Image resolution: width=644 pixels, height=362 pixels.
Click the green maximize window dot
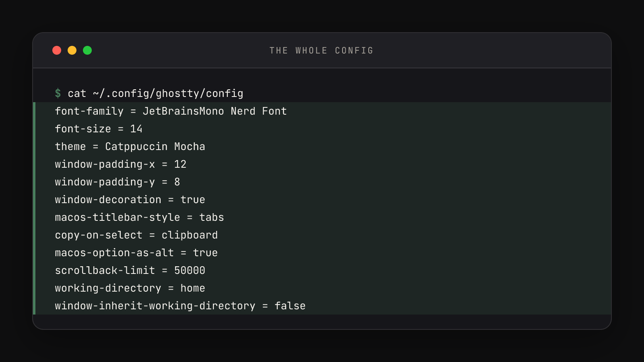click(87, 50)
